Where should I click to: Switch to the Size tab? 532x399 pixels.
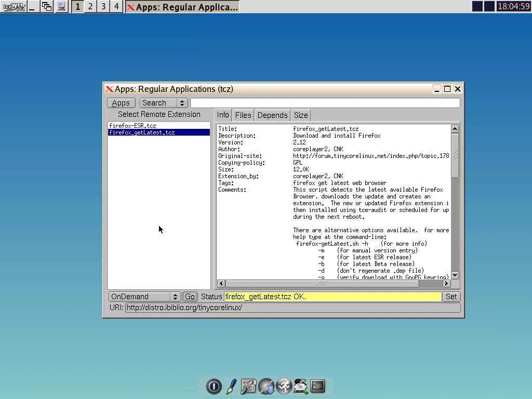301,115
